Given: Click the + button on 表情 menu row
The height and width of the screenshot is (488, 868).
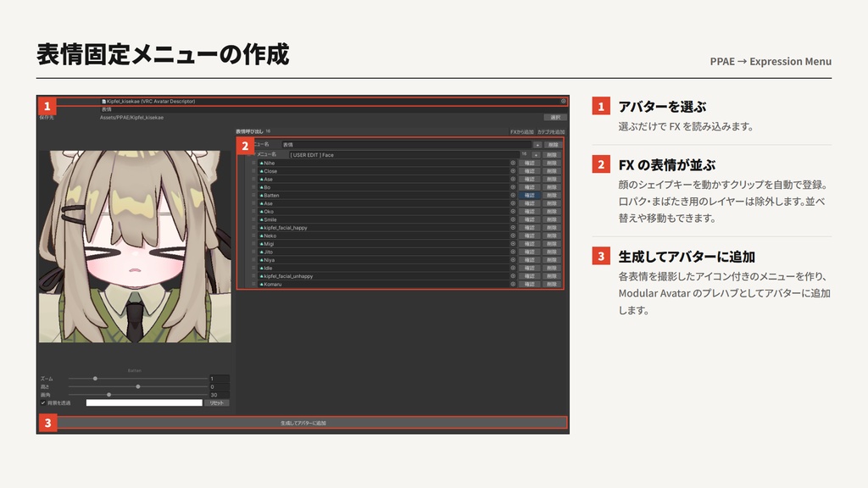Looking at the screenshot, I should click(x=537, y=145).
